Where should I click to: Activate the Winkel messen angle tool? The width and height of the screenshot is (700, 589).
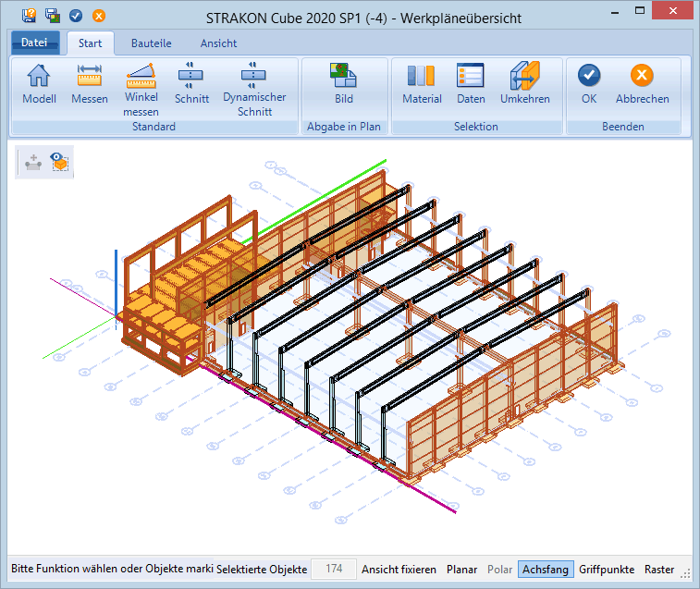tap(141, 75)
